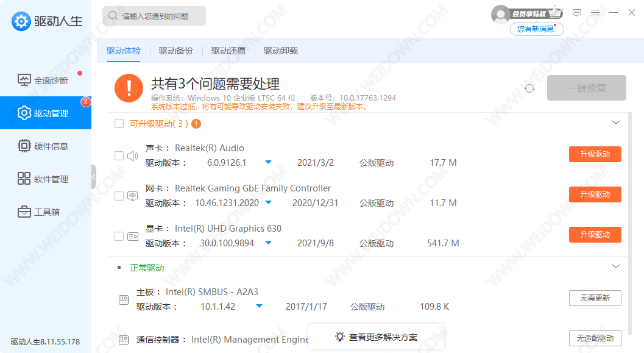Click the size 17.7 M
The width and height of the screenshot is (644, 353).
click(x=443, y=163)
